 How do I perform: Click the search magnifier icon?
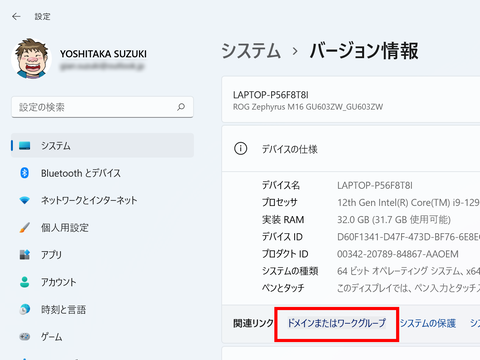(181, 107)
